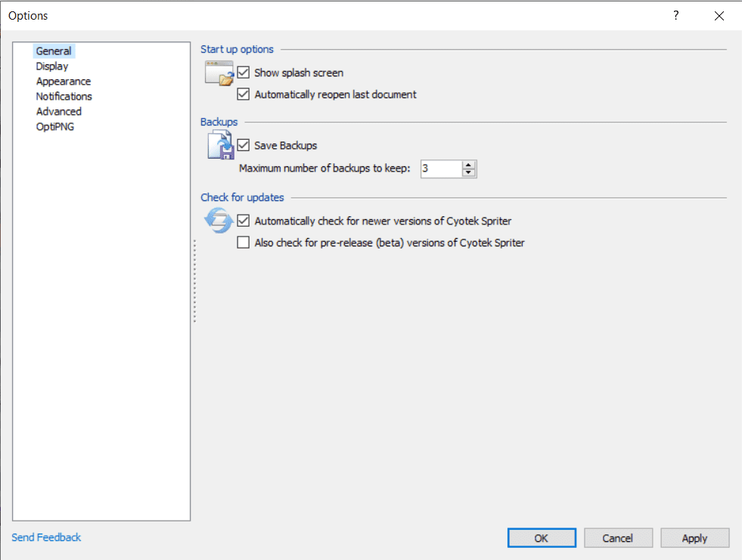Uncheck Automatically reopen last document
Viewport: 742px width, 560px height.
(x=244, y=94)
